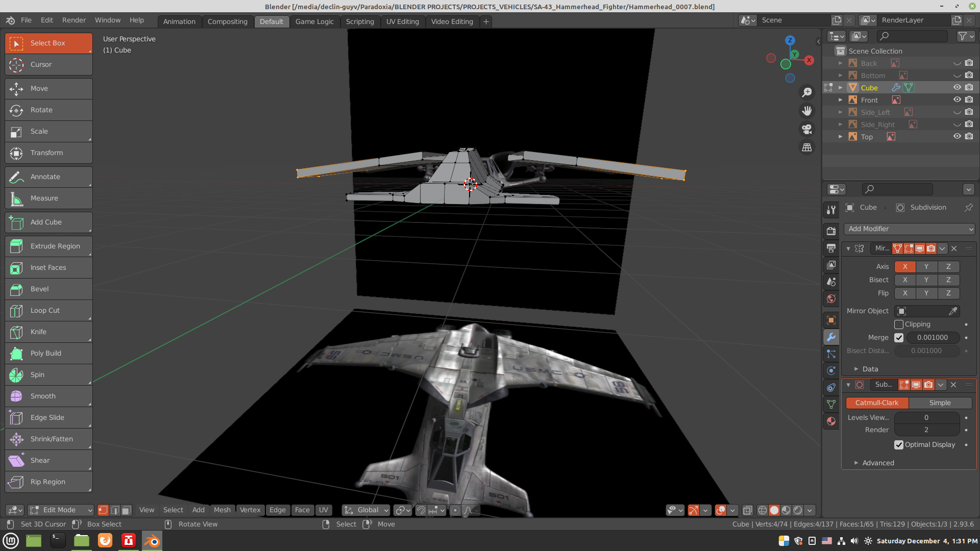Choose the Poly Build tool

click(48, 354)
